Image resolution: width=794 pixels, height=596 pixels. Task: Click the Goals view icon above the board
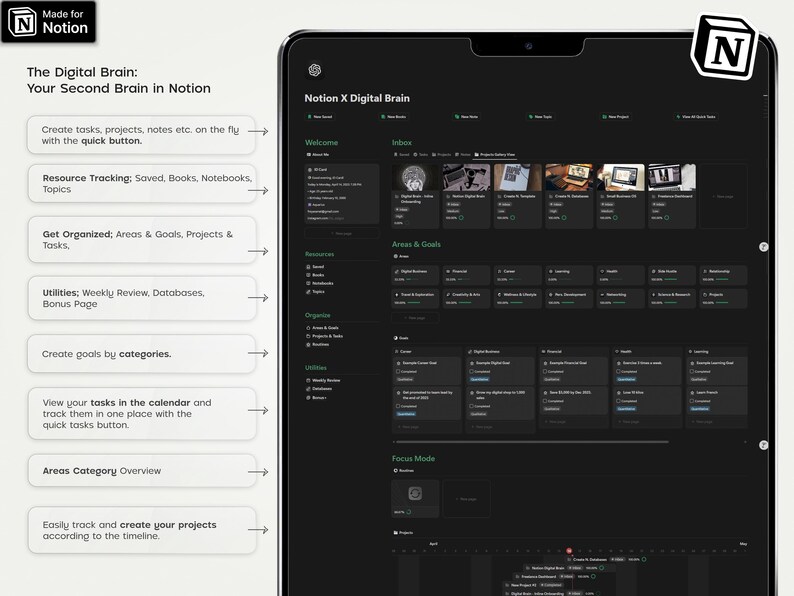[396, 338]
